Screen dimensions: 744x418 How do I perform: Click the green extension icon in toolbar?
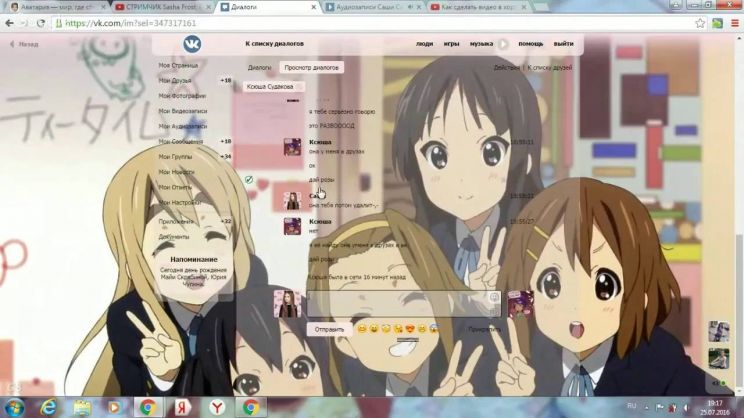717,23
